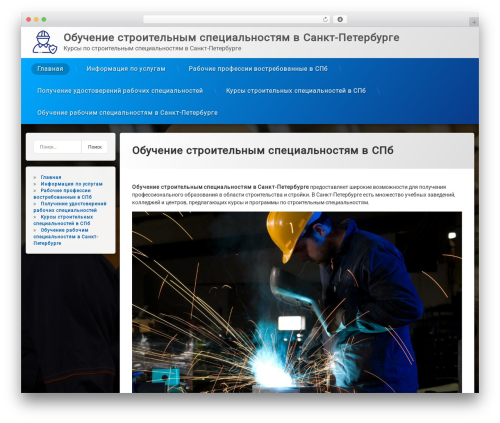Click the construction worker site logo

pos(45,42)
